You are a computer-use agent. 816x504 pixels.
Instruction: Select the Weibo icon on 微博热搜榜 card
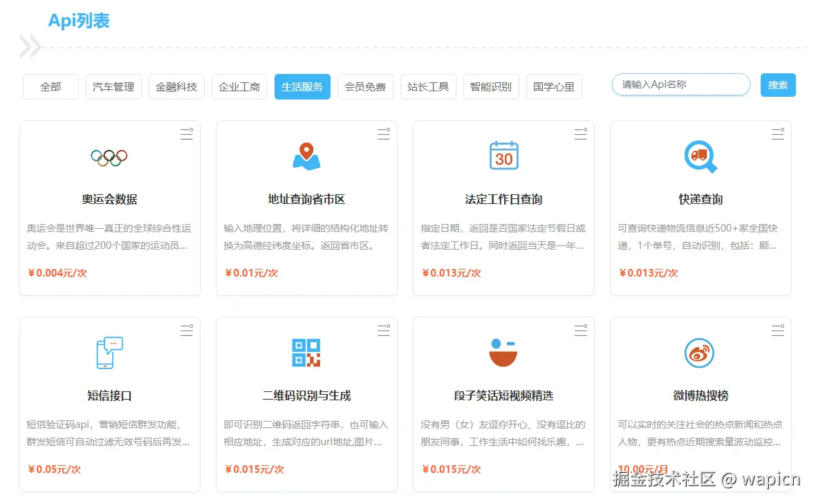click(x=700, y=353)
